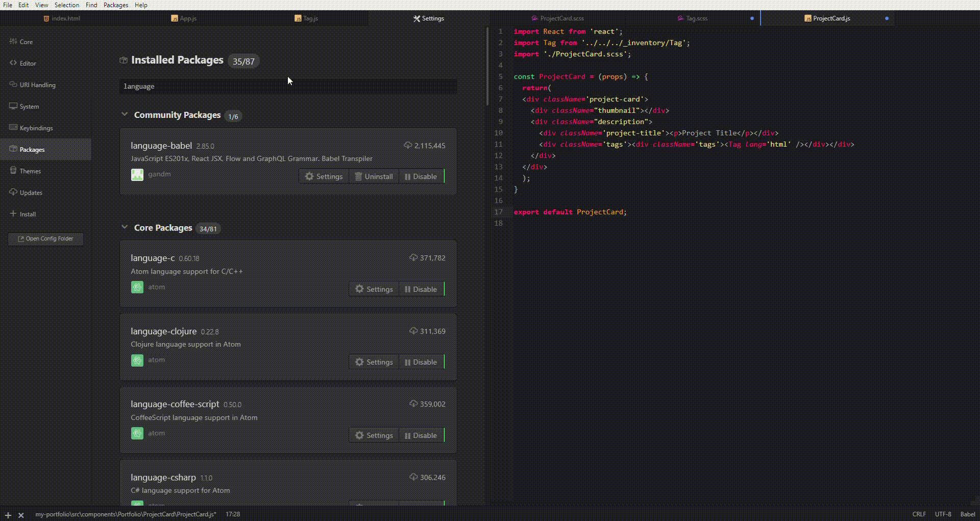Collapse the Core Packages section
The image size is (980, 521).
(x=125, y=227)
